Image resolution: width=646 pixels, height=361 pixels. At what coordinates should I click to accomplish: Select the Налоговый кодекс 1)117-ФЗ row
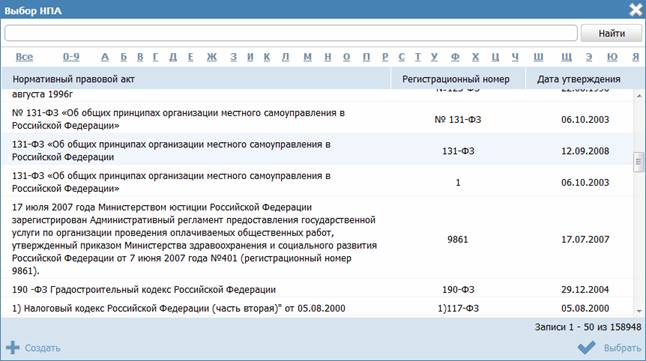tap(317, 308)
